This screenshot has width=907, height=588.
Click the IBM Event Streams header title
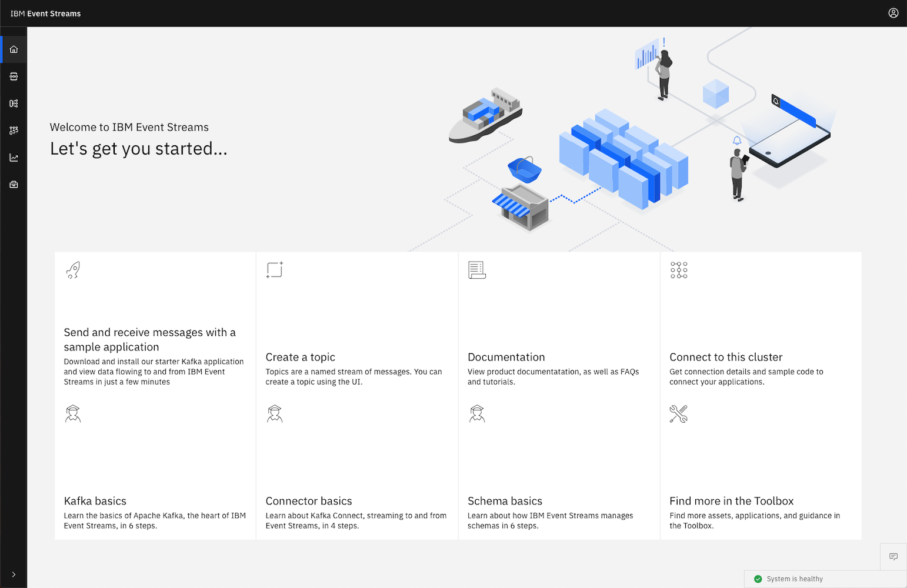pos(45,14)
